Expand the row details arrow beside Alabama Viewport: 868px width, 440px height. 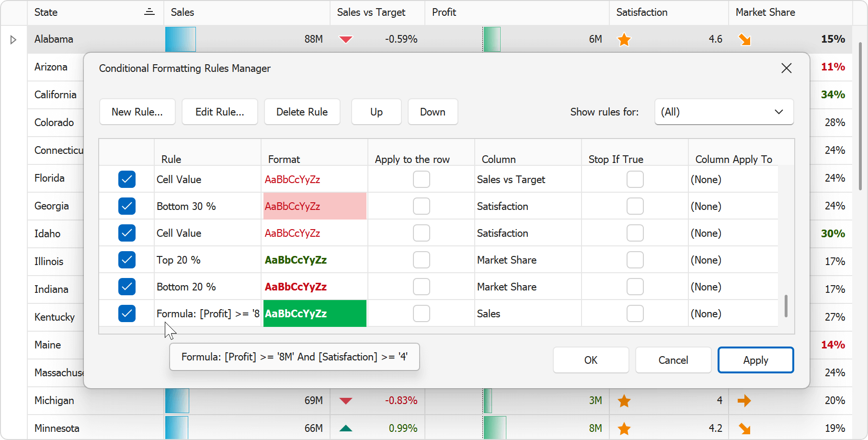point(13,39)
